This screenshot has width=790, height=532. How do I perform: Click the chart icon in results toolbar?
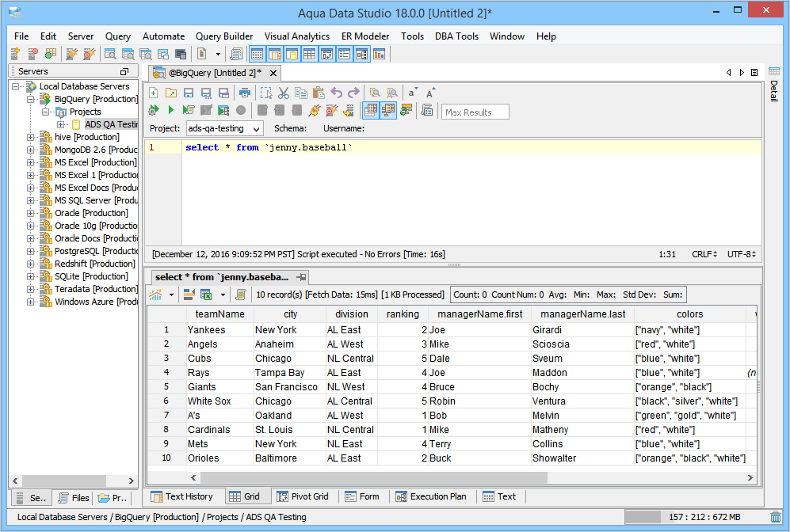click(155, 294)
